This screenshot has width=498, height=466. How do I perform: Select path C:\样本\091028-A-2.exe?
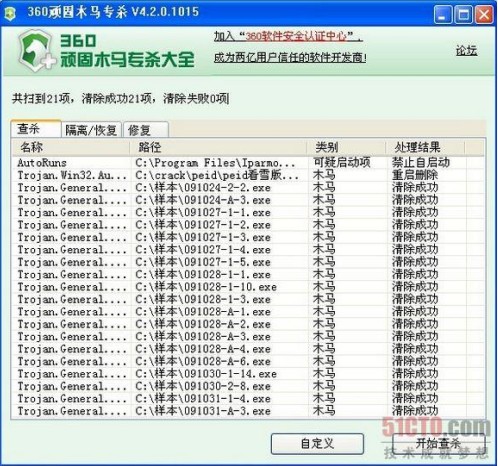(203, 324)
